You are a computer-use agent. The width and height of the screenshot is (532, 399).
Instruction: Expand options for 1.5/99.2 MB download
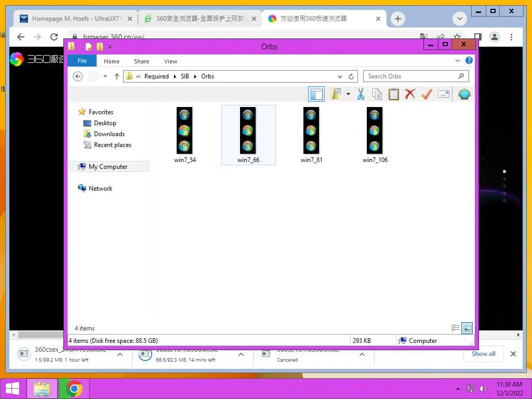(x=120, y=354)
